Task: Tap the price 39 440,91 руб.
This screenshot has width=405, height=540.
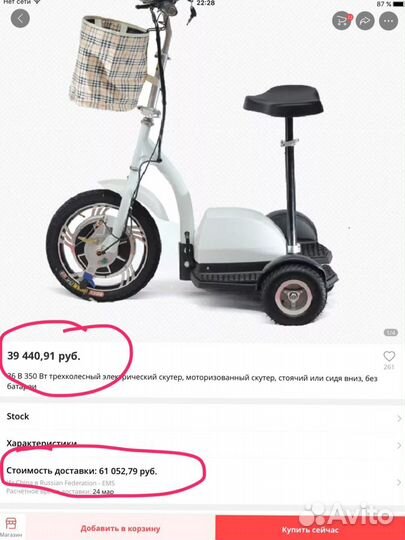Action: pyautogui.click(x=44, y=356)
